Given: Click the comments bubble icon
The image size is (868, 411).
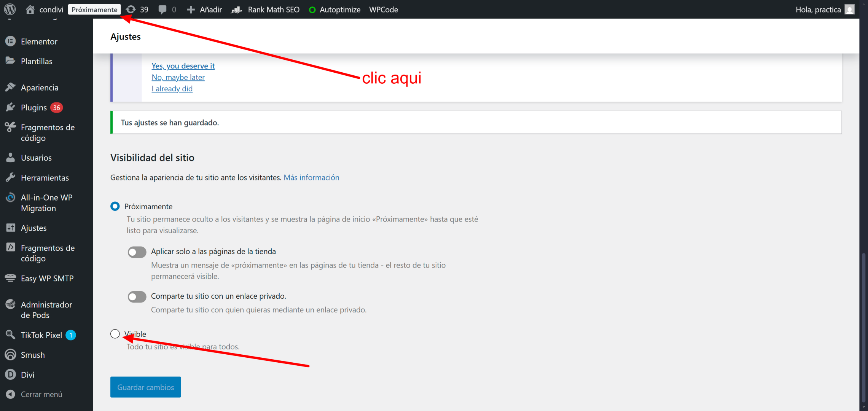Looking at the screenshot, I should point(162,10).
